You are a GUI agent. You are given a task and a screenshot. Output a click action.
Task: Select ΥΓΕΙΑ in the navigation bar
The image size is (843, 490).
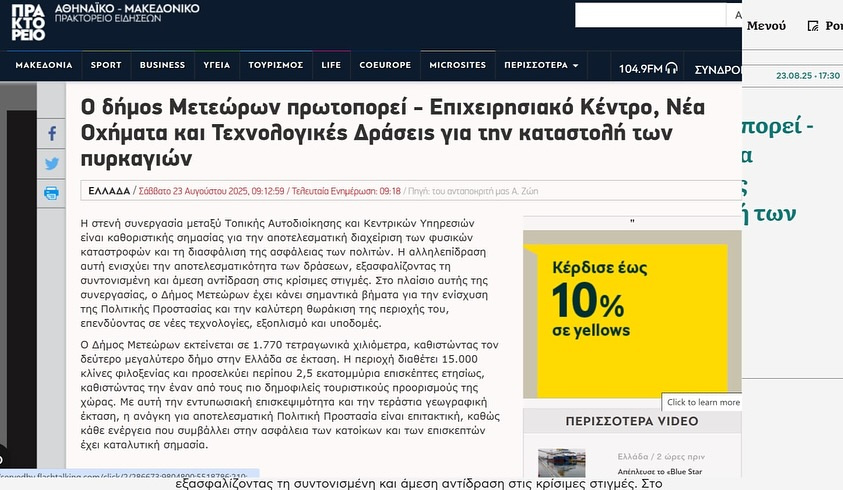[217, 66]
